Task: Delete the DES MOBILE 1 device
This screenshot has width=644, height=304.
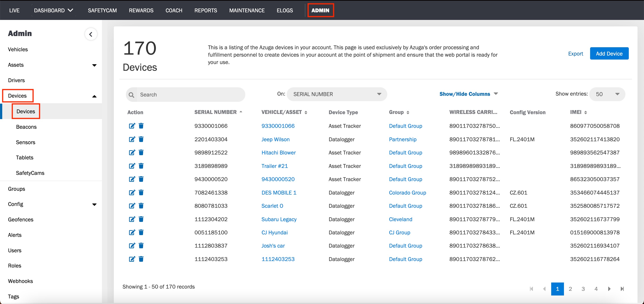Action: click(141, 193)
